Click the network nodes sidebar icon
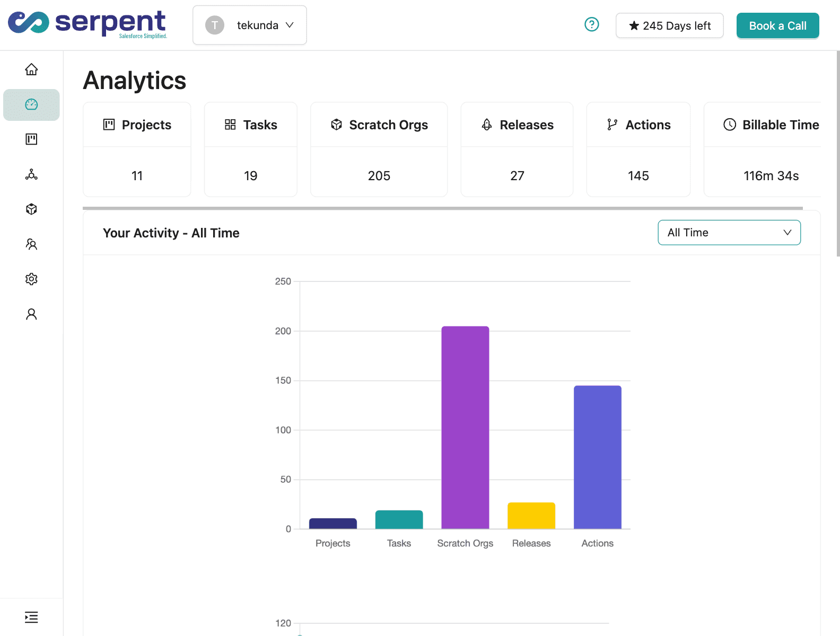This screenshot has width=840, height=636. (x=31, y=174)
